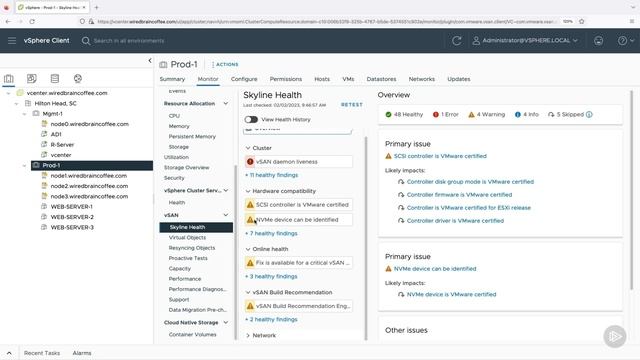This screenshot has height=360, width=640.
Task: Click the play overlay button at bottom right
Action: click(615, 336)
